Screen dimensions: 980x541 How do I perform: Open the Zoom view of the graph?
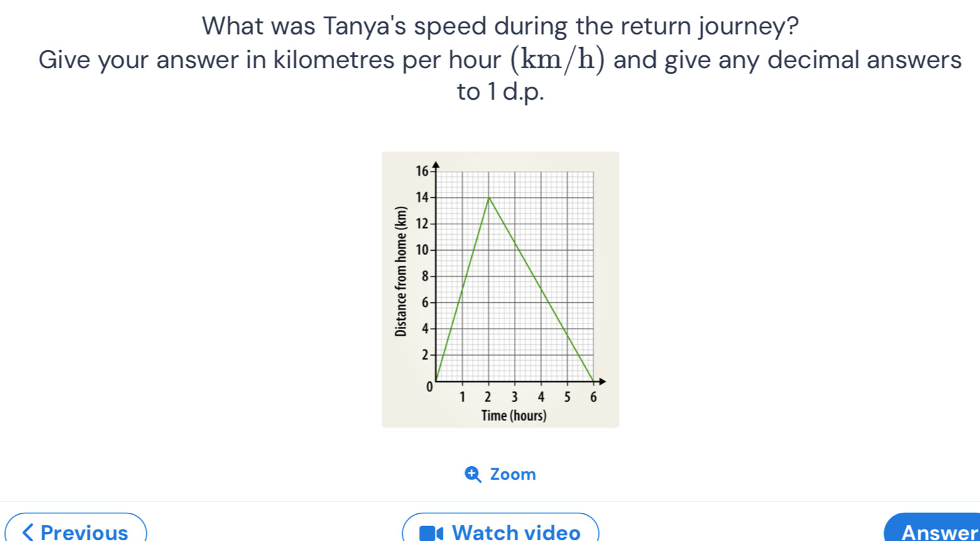coord(500,474)
